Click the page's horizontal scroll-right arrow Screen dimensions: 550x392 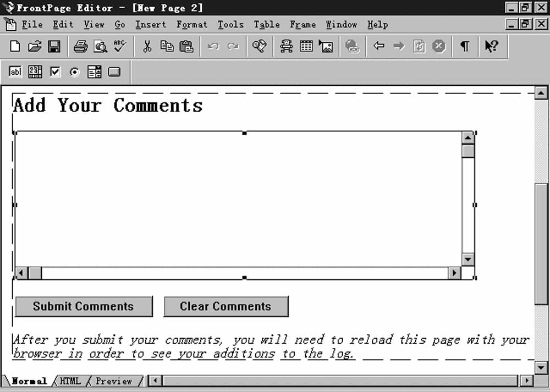(x=526, y=381)
